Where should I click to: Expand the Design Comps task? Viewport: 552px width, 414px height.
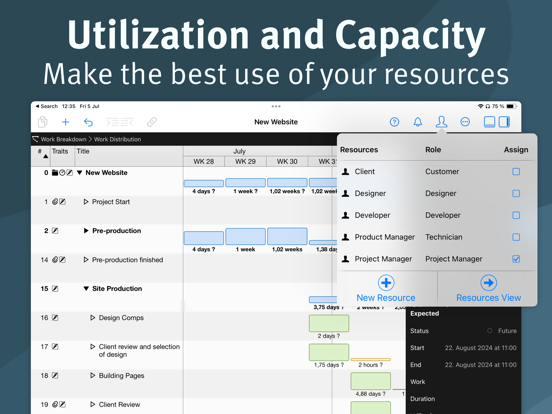click(x=93, y=318)
